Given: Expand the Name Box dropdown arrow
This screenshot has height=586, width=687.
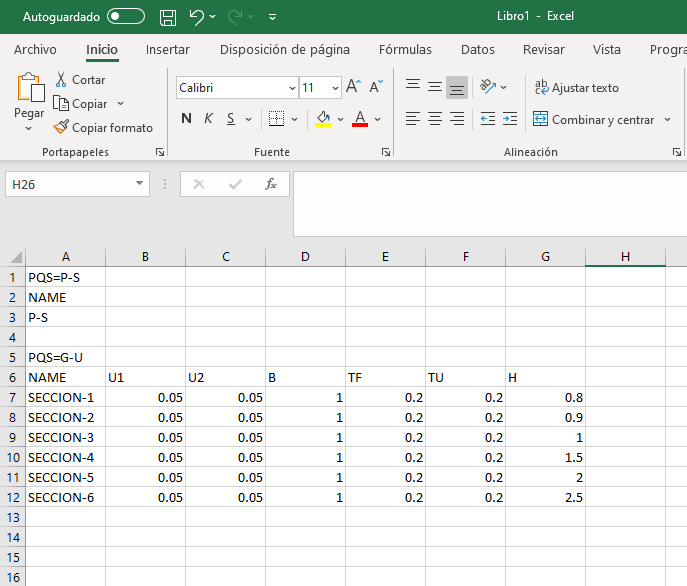Looking at the screenshot, I should click(x=139, y=184).
